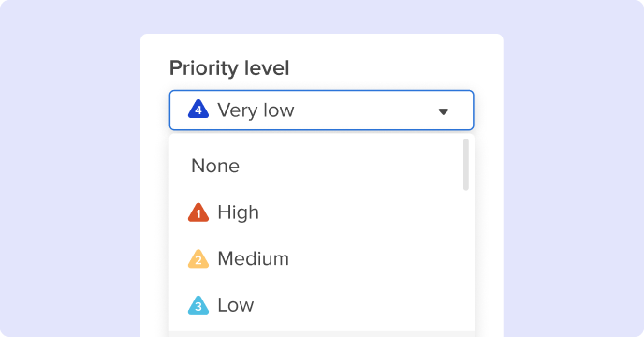This screenshot has width=644, height=337.
Task: Click white card area left of dropdown
Action: tap(154, 206)
